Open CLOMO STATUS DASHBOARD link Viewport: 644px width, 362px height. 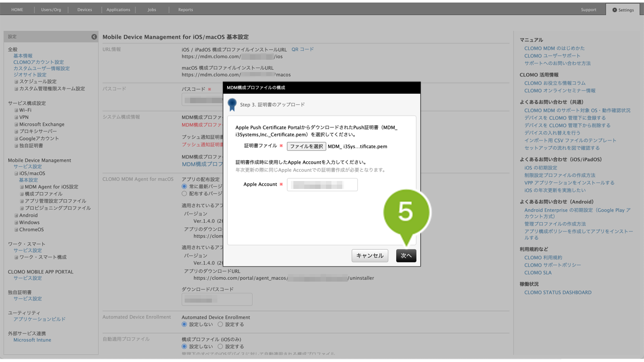[x=557, y=292]
